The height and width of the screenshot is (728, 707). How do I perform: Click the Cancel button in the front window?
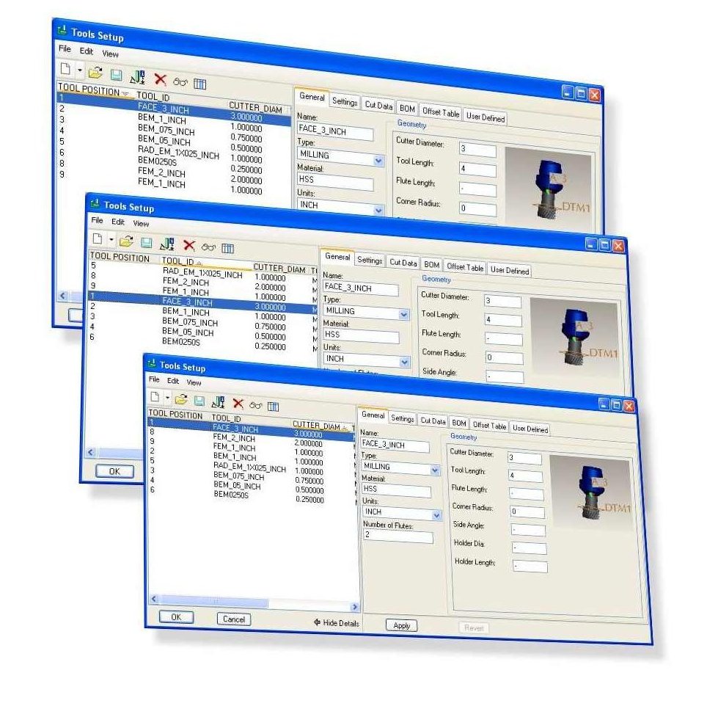[233, 619]
